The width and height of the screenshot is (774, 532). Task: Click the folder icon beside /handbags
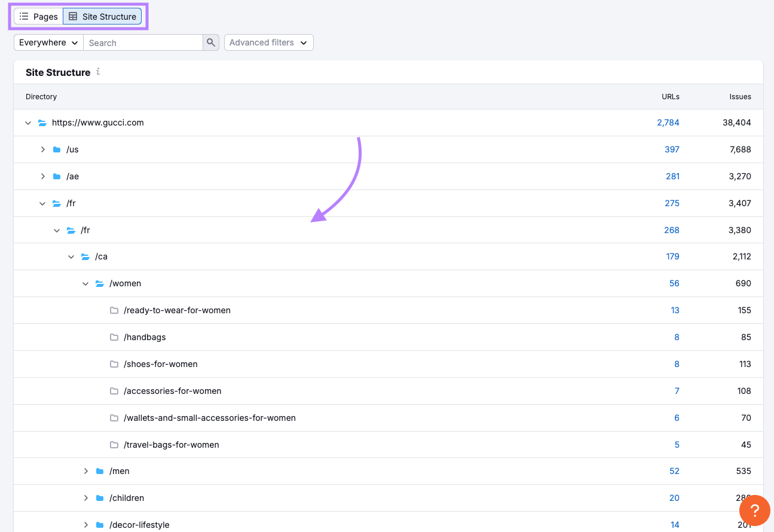114,337
